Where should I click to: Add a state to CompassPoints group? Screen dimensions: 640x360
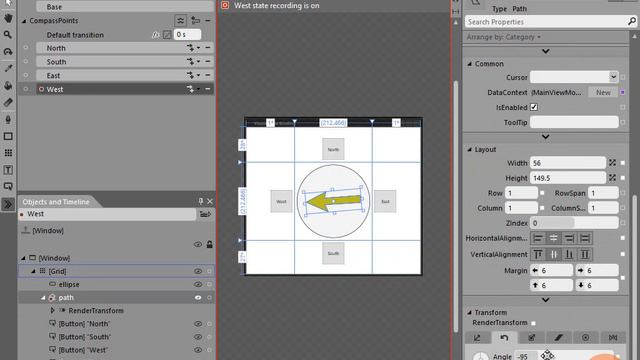coord(196,20)
